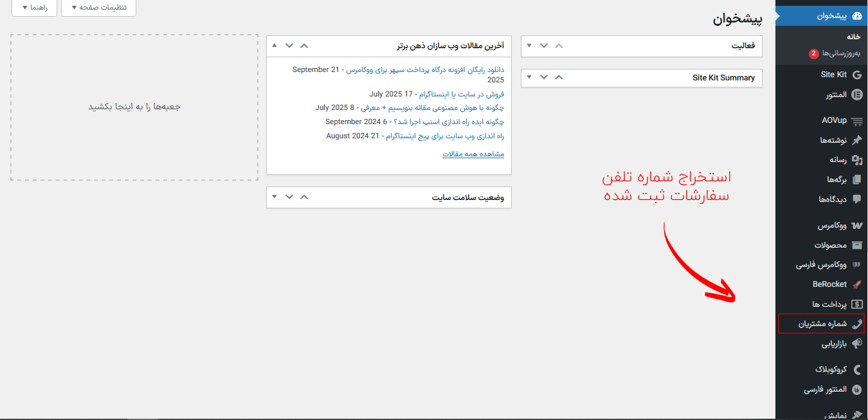Toggle the فعالیت panel with triangle arrow
868x420 pixels.
tap(529, 46)
